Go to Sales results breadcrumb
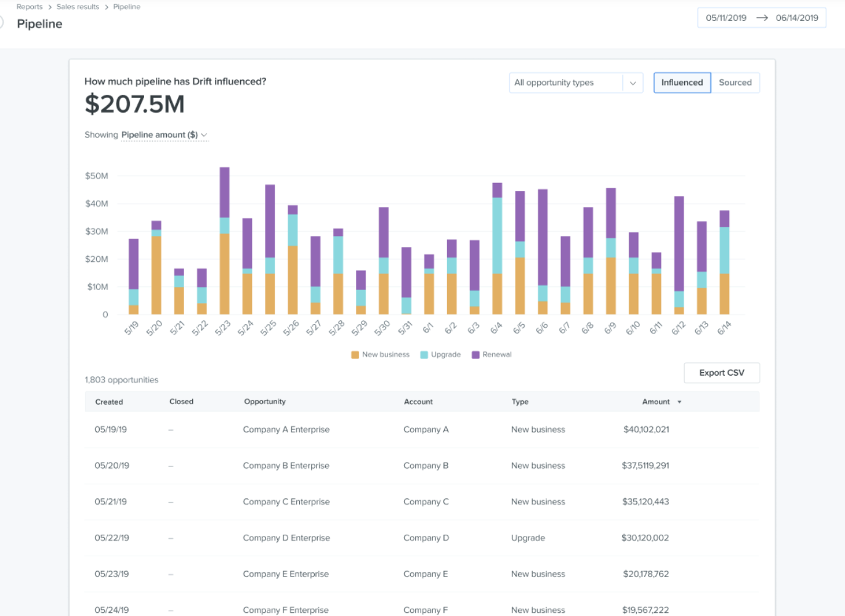 pyautogui.click(x=78, y=7)
